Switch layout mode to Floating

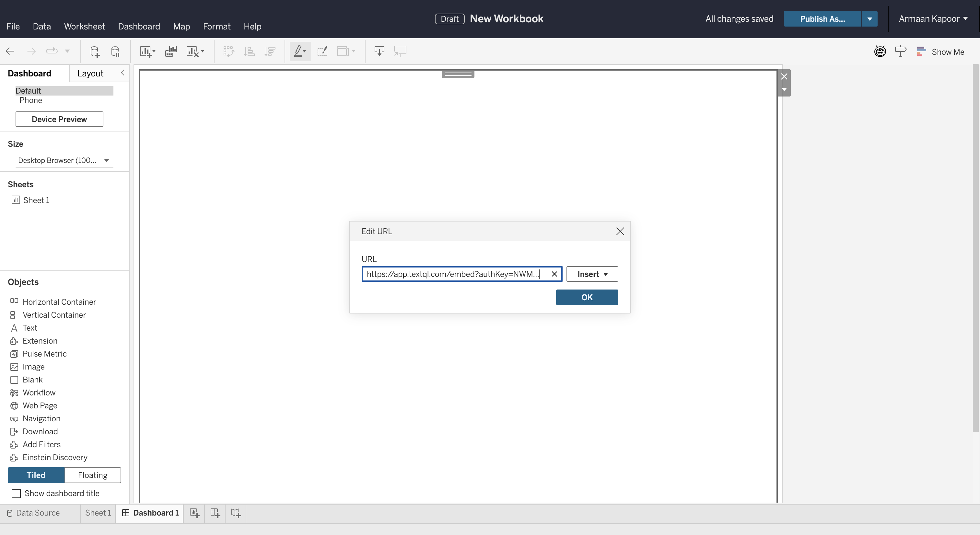(92, 475)
